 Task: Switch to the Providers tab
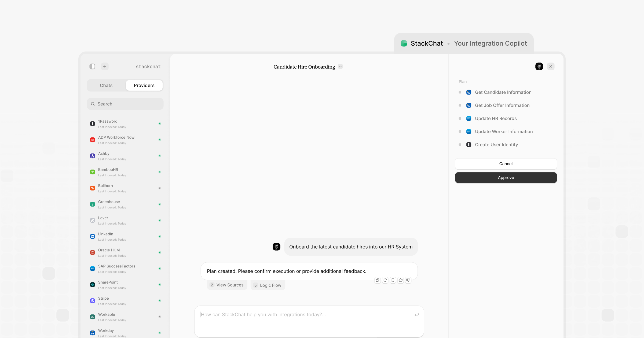coord(144,85)
